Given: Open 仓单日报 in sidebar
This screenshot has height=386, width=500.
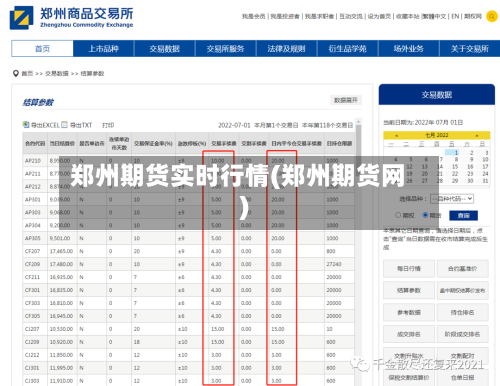Looking at the screenshot, I should tap(462, 378).
